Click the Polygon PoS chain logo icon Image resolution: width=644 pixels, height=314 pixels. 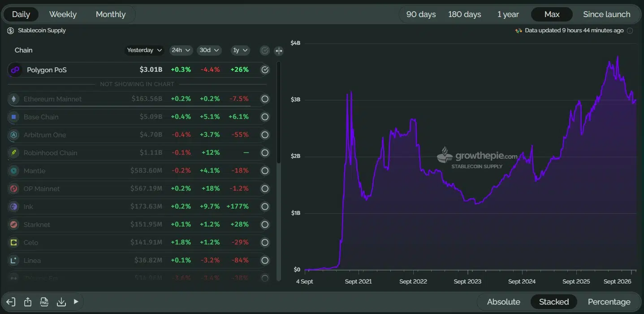15,70
